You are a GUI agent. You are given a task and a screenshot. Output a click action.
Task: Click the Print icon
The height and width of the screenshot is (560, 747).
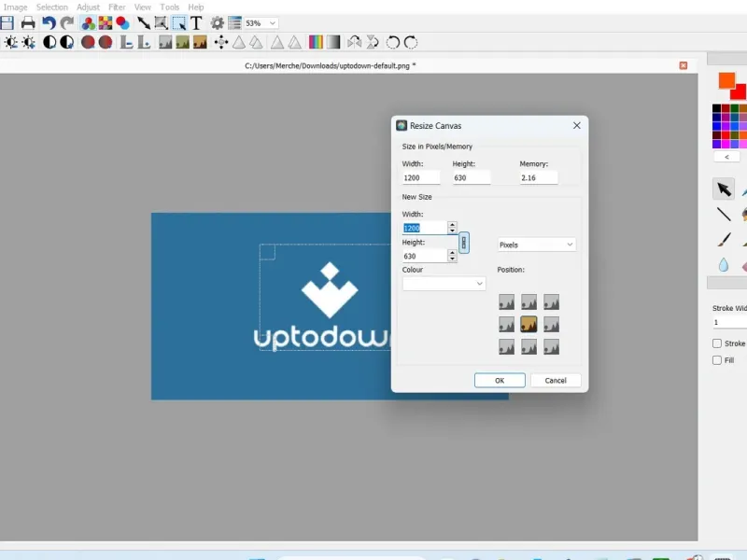(x=28, y=22)
